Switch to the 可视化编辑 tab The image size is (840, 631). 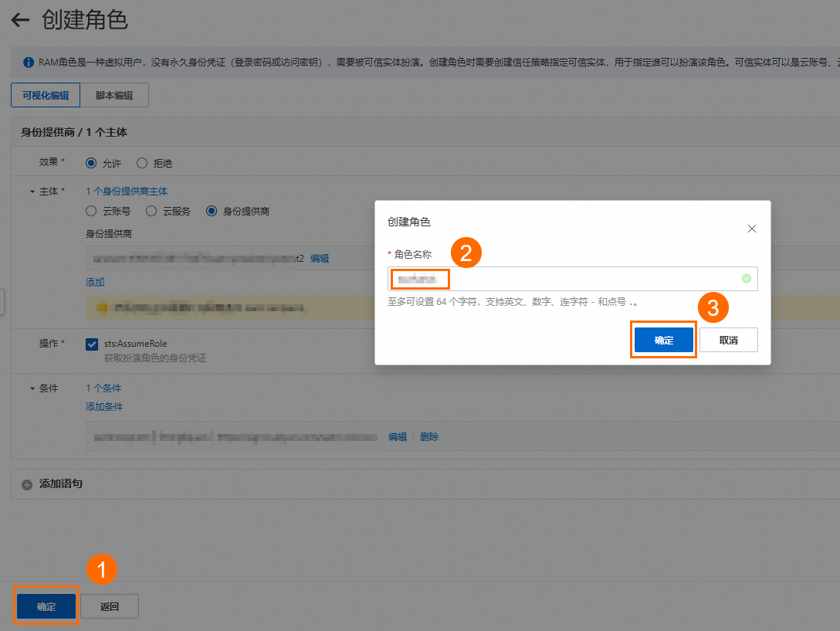46,95
